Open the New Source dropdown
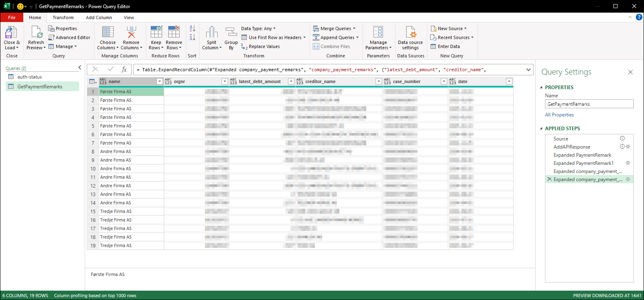The image size is (644, 300). click(449, 28)
